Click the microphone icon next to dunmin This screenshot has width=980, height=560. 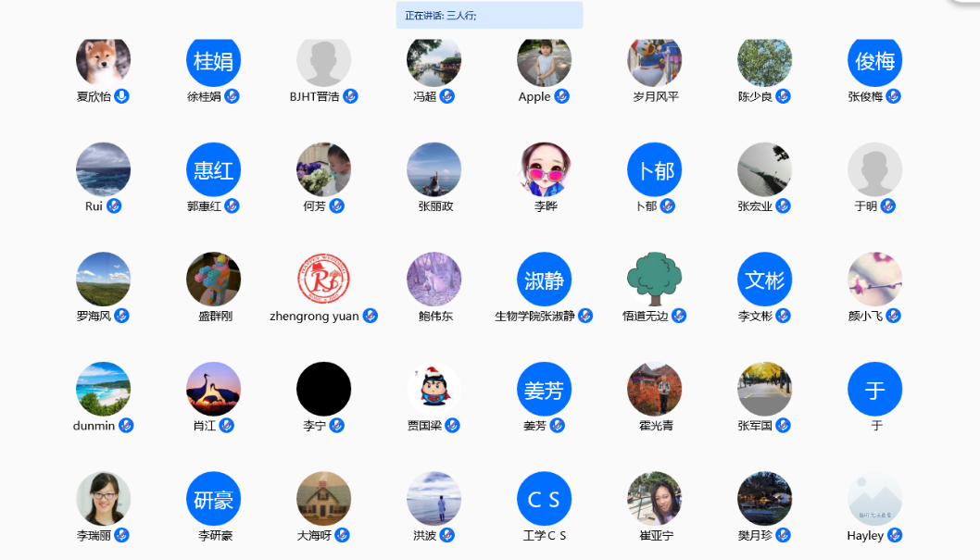coord(127,425)
